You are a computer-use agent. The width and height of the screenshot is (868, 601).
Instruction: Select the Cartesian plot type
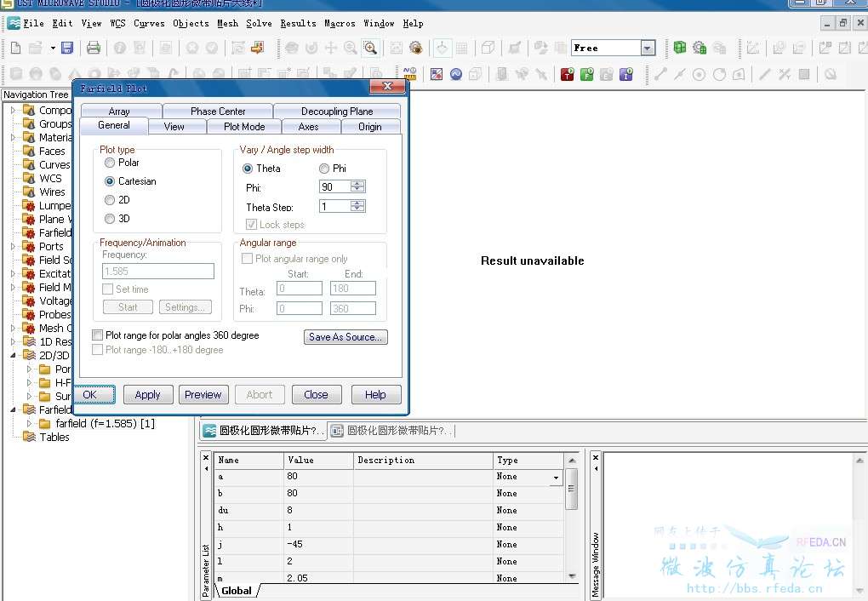[x=110, y=181]
